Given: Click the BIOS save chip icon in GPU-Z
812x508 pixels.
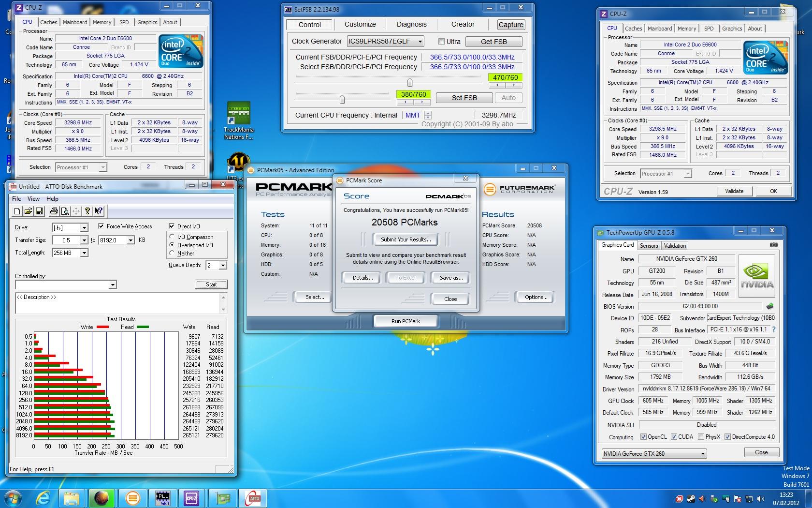Looking at the screenshot, I should [770, 306].
